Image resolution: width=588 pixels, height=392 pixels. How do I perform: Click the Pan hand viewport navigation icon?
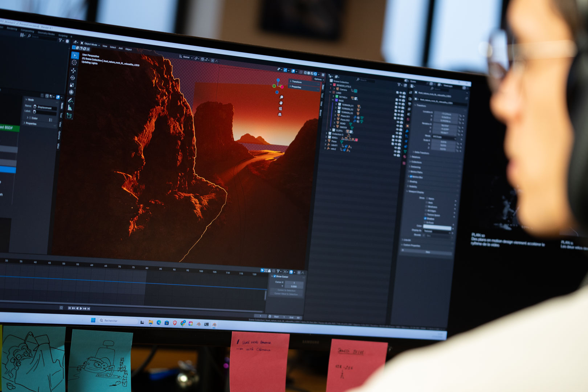click(x=281, y=103)
